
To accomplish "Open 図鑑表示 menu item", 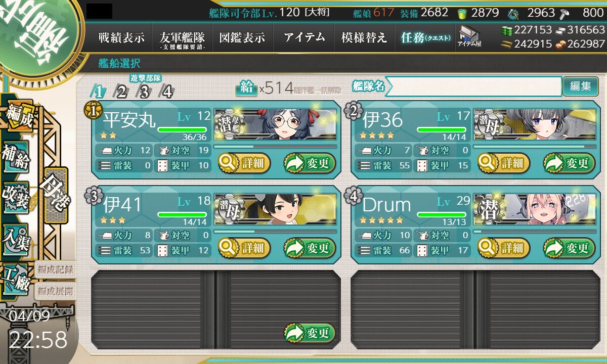I will click(243, 37).
